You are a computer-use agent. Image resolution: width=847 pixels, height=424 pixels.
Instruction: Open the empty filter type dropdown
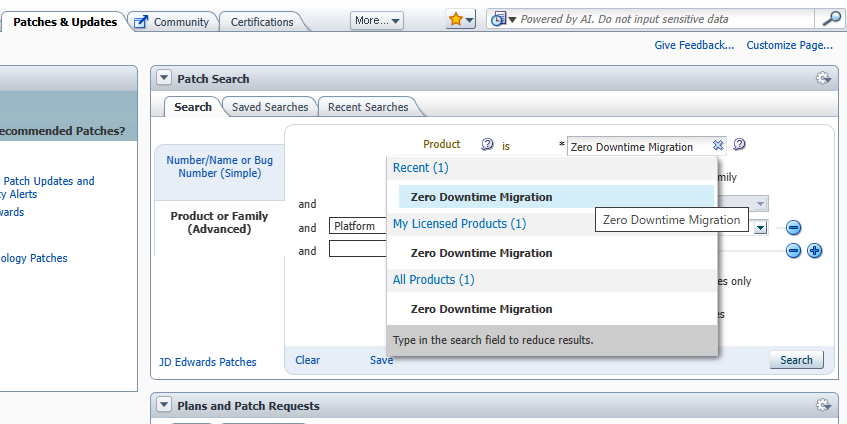click(x=358, y=249)
